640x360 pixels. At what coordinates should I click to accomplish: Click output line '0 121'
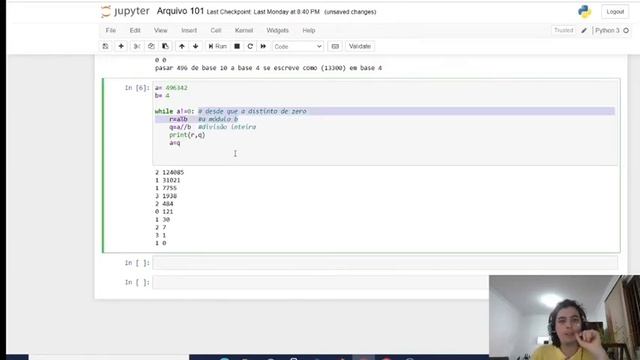pyautogui.click(x=164, y=211)
